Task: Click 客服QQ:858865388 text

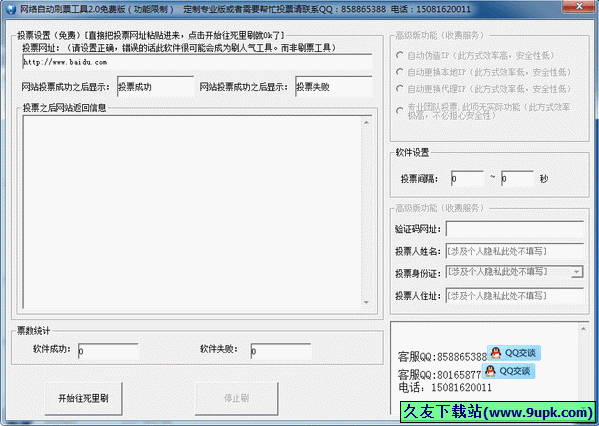Action: (442, 357)
